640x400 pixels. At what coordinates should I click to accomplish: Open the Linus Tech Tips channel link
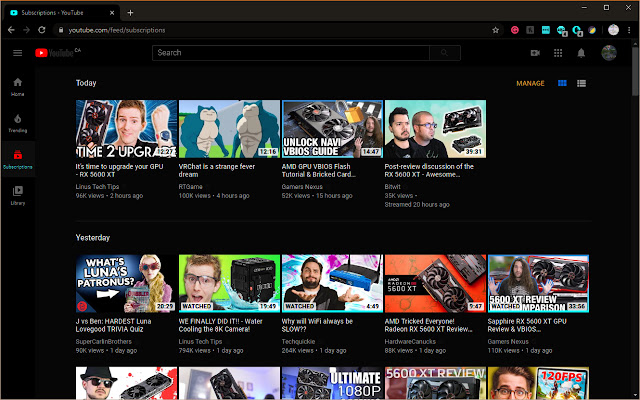[98, 186]
